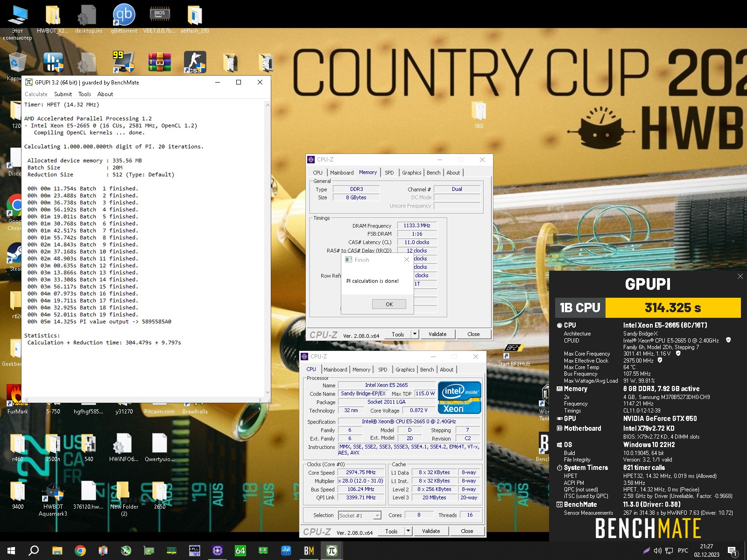Select SPD tab in upper CPU-Z window

coord(389,173)
